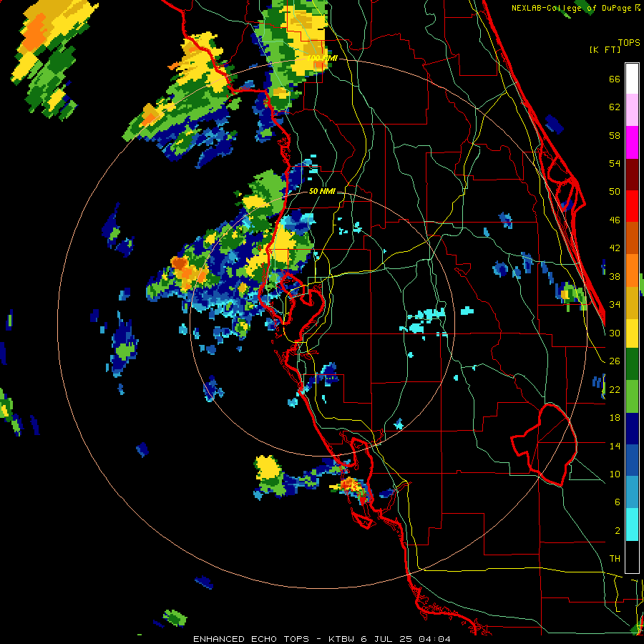Click the black TH swatch in the legend
Screen dimensions: 644x644
coord(632,557)
